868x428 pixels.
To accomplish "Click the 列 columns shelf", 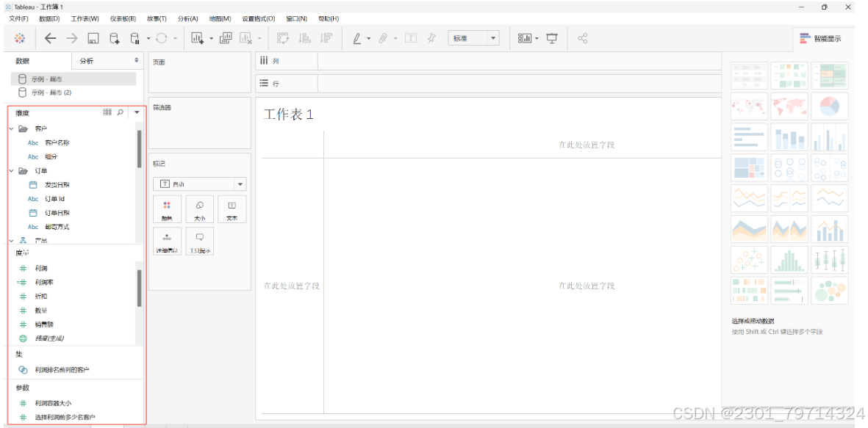I will coord(488,61).
